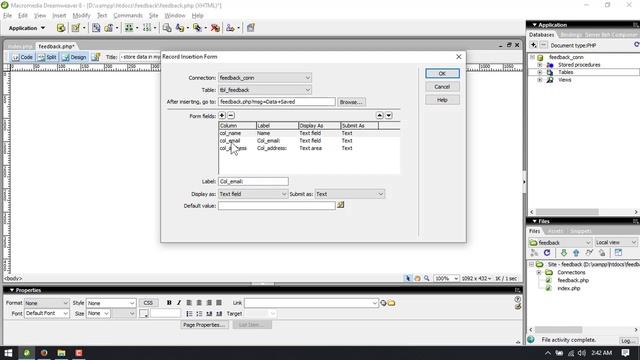Viewport: 640px width, 360px height.
Task: Click the unordered list icon in Properties
Action: click(x=189, y=313)
